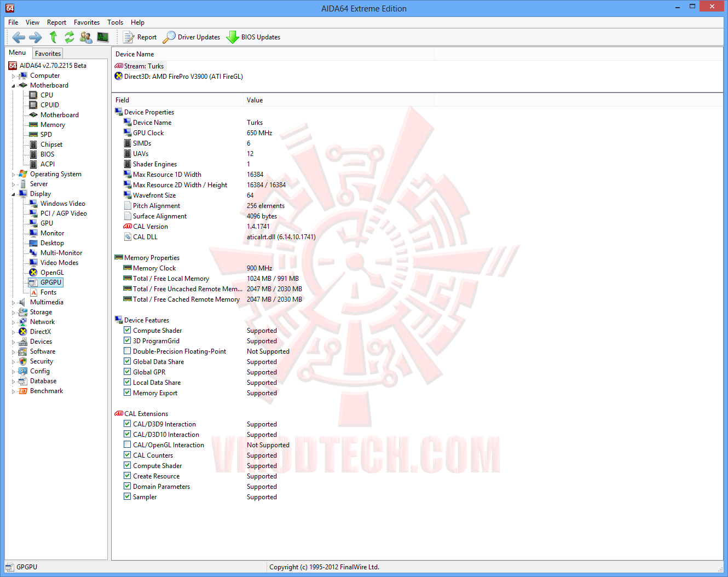Open the OpenGL item icon
Viewport: 728px width, 577px height.
pos(33,273)
